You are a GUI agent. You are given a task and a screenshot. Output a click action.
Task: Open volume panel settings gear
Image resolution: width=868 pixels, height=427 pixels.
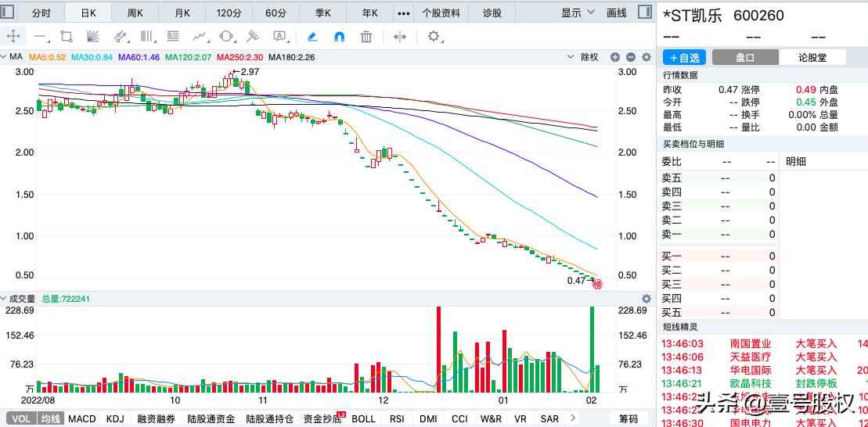coord(646,299)
